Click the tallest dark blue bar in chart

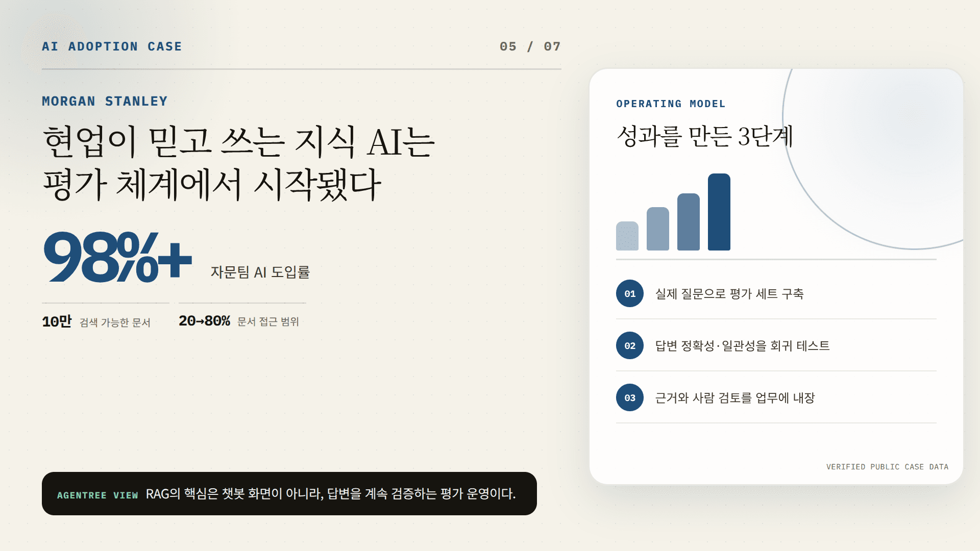point(719,212)
